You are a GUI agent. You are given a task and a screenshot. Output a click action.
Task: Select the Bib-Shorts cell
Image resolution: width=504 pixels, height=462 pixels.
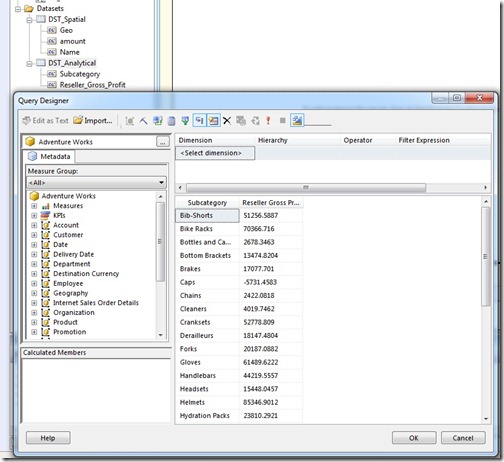pyautogui.click(x=207, y=215)
